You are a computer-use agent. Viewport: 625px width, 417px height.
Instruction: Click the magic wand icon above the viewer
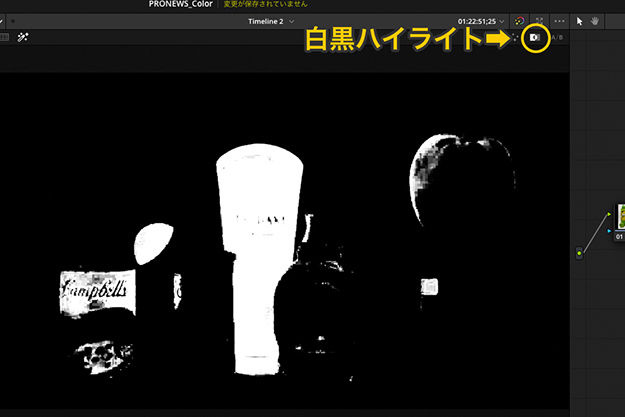point(22,37)
